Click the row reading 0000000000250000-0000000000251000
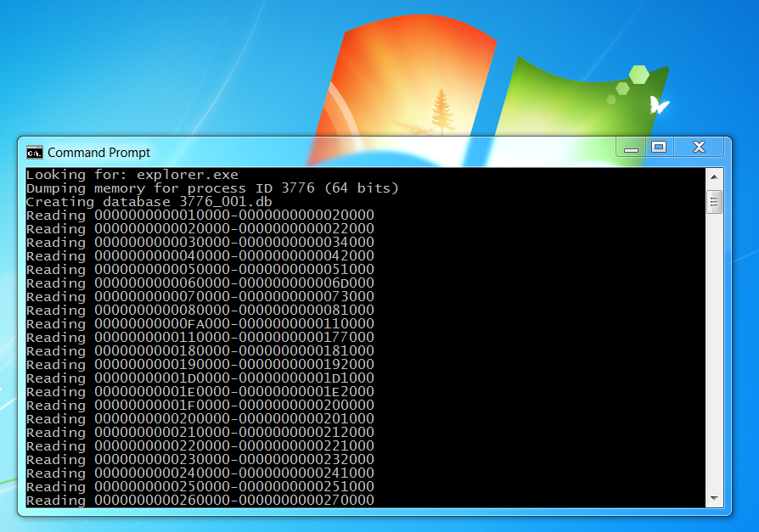759x532 pixels. (x=200, y=486)
